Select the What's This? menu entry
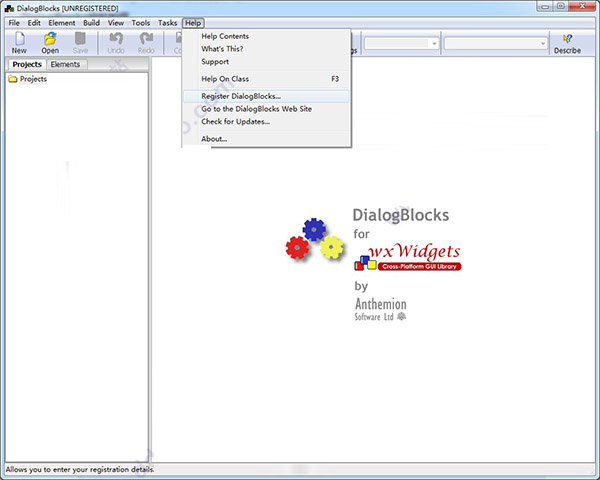Screen dimensions: 600x480 point(266,49)
